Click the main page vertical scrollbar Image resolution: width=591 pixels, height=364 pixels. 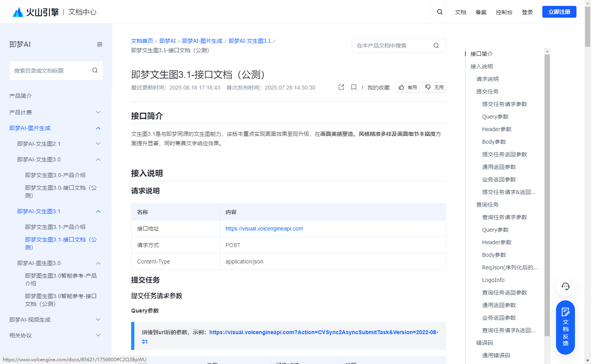(587, 27)
